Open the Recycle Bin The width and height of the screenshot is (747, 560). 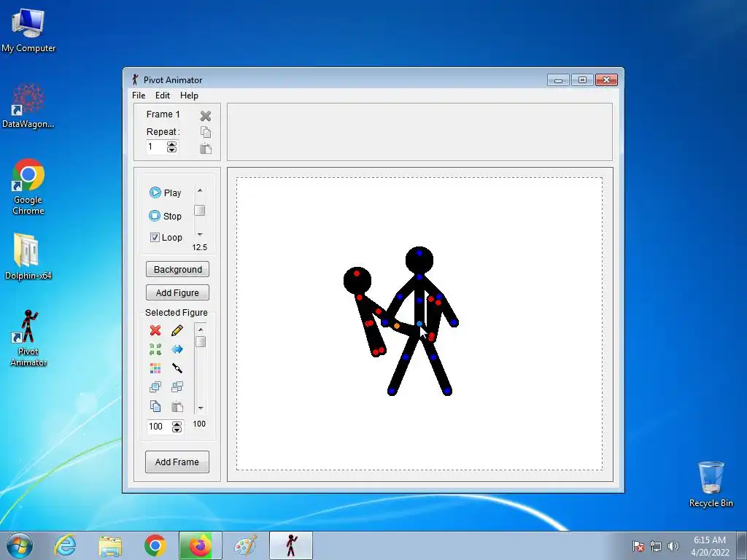[x=711, y=484]
